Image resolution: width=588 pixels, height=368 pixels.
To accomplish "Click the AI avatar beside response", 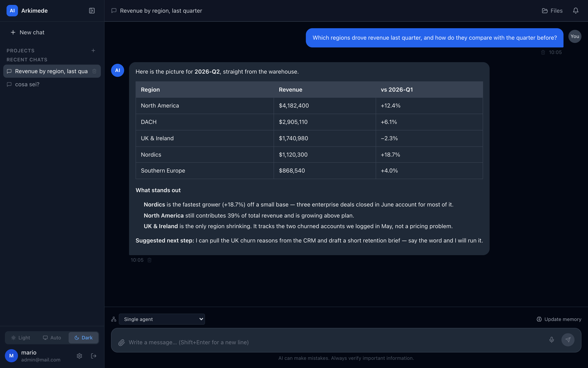I will (x=118, y=70).
